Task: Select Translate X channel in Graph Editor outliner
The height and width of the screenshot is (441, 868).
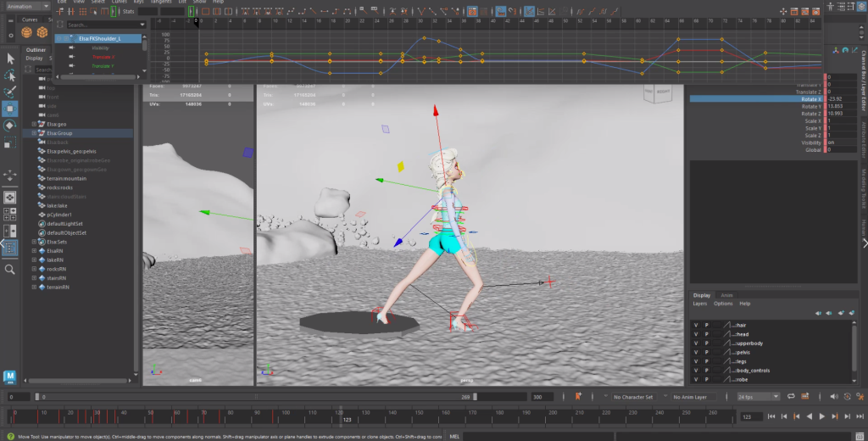Action: (x=103, y=57)
